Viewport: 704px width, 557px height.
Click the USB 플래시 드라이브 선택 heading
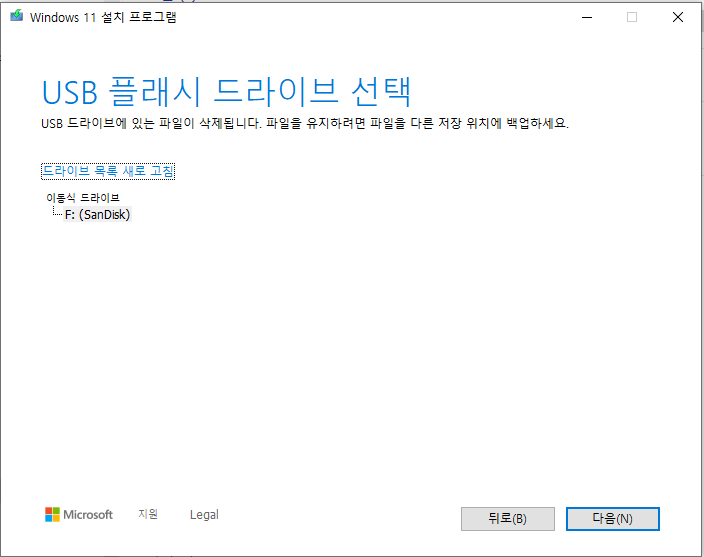(x=226, y=92)
